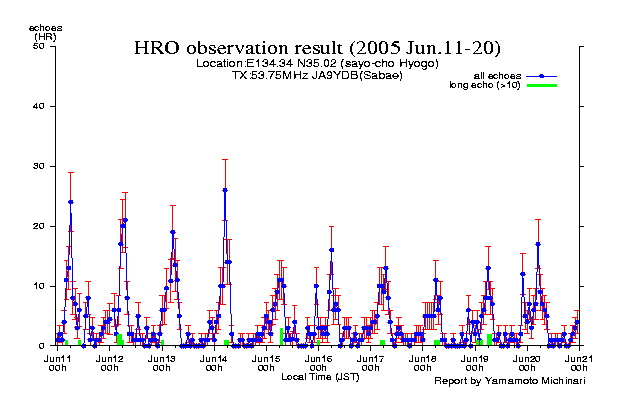The height and width of the screenshot is (400, 640).
Task: Click 'Report by Yamamoto Michinari' credit text
Action: click(x=509, y=381)
